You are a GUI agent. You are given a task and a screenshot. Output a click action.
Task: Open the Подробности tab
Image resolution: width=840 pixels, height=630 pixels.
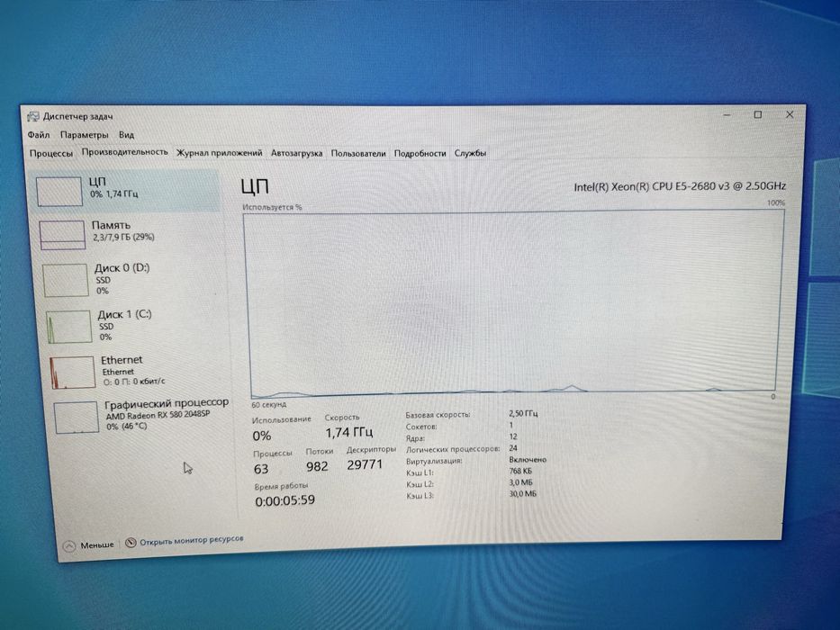tap(420, 153)
